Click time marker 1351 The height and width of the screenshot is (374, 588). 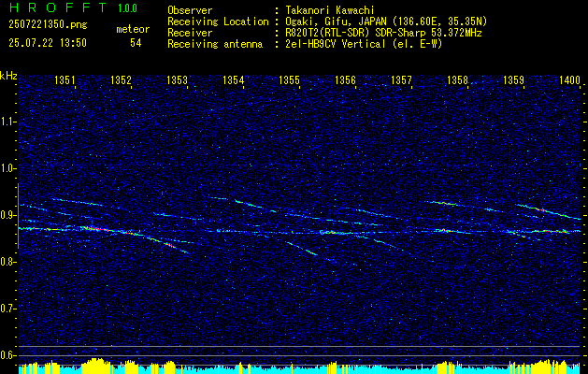click(65, 79)
